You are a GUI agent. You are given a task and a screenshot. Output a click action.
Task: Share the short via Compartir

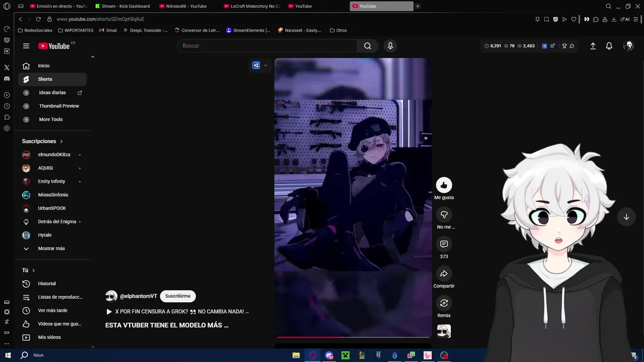(444, 274)
